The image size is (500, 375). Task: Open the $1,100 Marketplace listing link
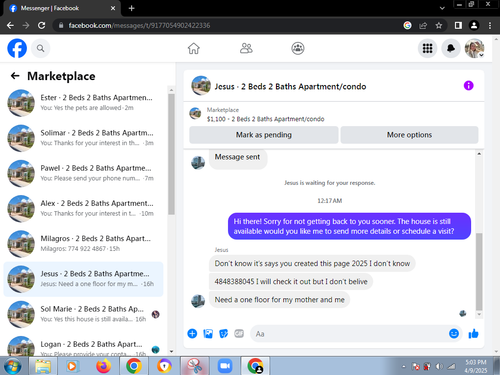(x=265, y=119)
